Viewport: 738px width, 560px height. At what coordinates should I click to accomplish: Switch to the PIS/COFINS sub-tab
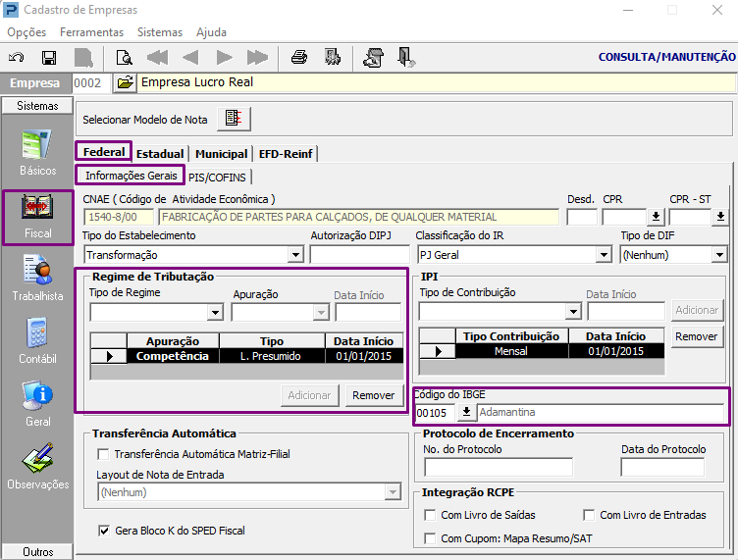coord(217,178)
